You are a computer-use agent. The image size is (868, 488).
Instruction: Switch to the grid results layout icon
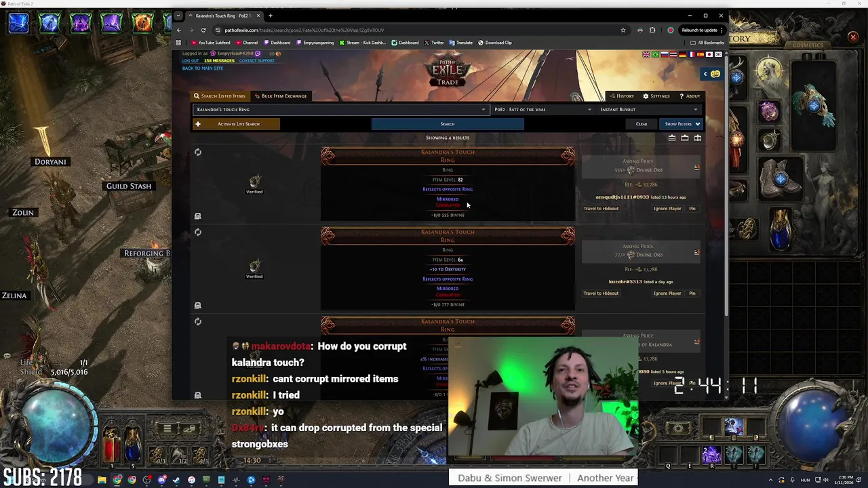[697, 138]
